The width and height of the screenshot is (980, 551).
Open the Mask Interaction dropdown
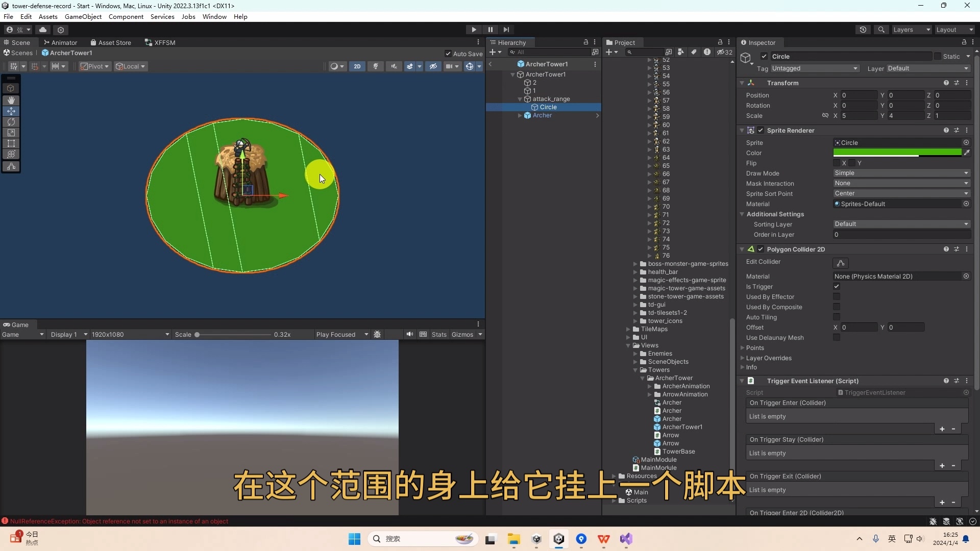click(x=901, y=183)
